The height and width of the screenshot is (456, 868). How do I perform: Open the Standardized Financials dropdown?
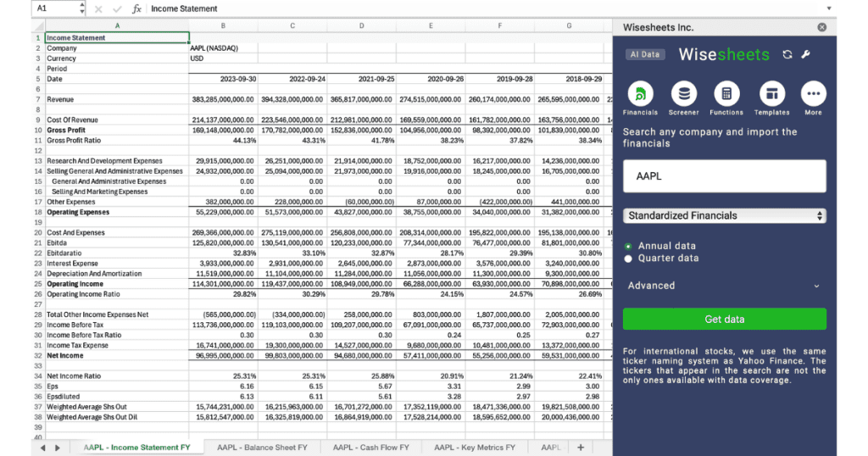click(724, 215)
